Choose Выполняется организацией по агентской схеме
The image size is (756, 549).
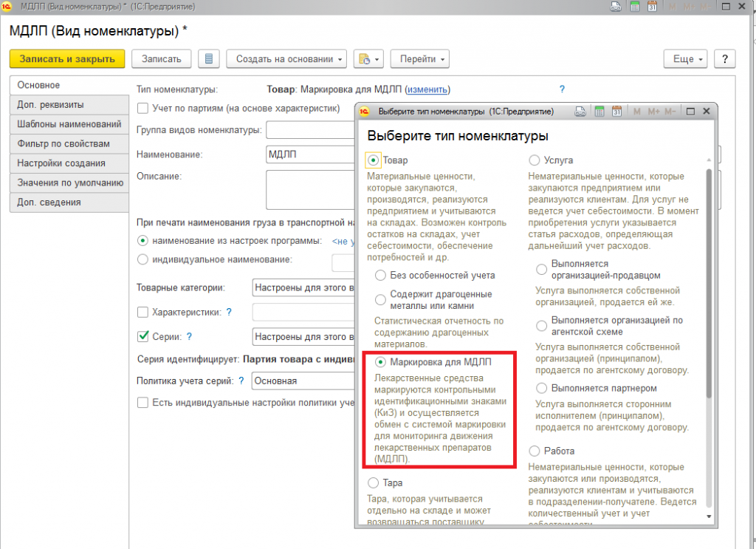tap(541, 326)
